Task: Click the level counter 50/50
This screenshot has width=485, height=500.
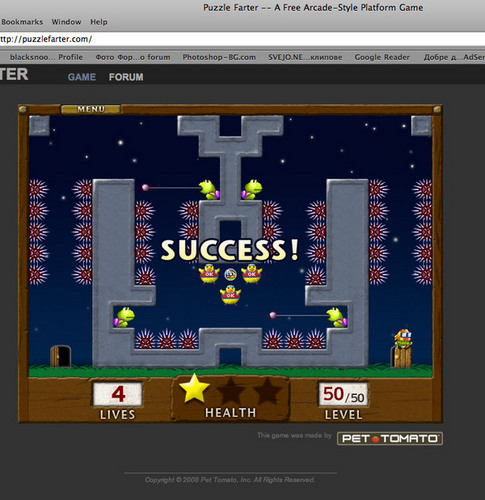Action: point(343,394)
